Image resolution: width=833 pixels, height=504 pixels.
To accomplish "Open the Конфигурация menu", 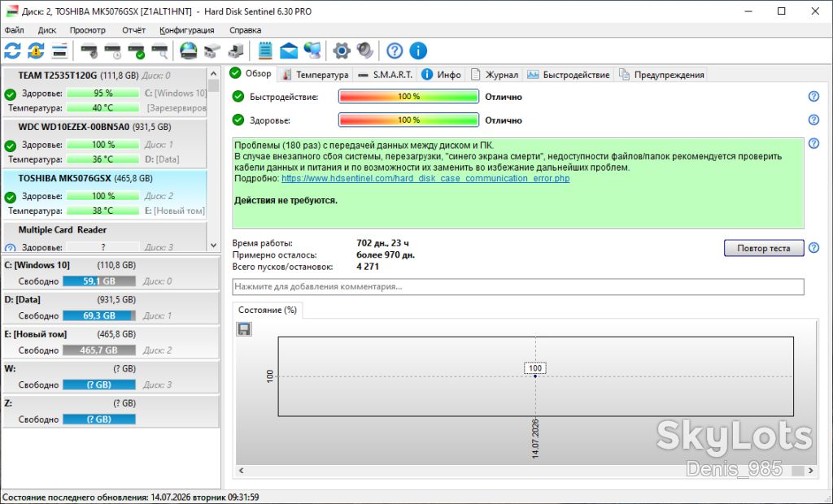I will point(187,30).
